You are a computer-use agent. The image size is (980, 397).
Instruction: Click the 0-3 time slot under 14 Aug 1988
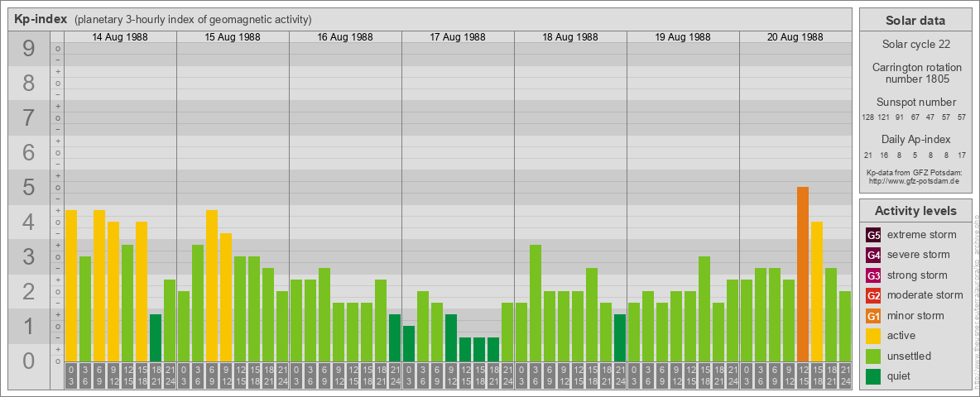click(x=71, y=376)
